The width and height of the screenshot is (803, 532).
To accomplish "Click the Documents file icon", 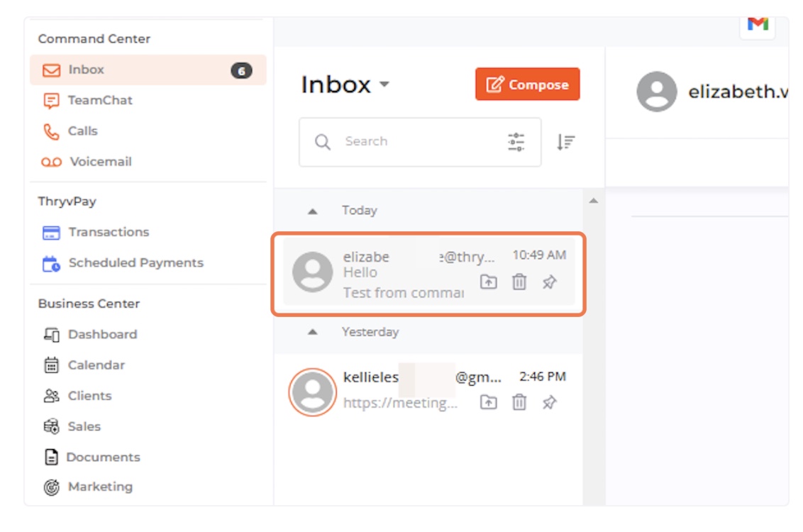I will point(51,457).
